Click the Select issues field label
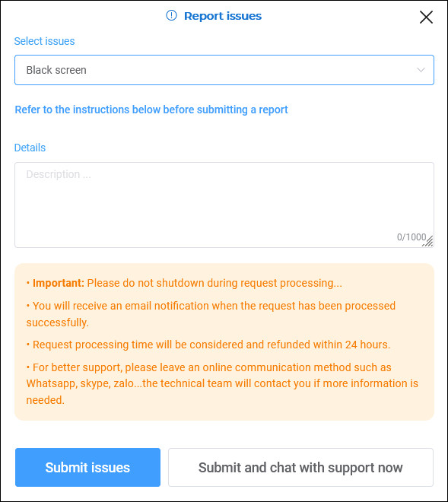 pos(45,41)
